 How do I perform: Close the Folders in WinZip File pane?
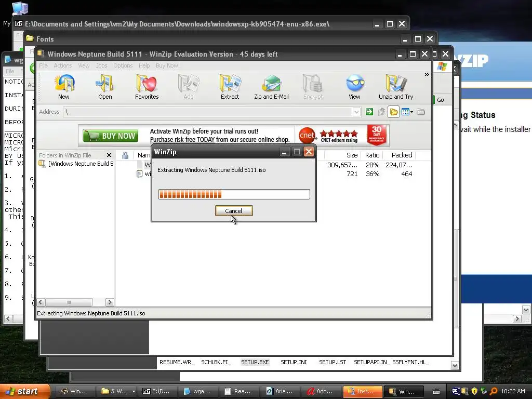[109, 155]
